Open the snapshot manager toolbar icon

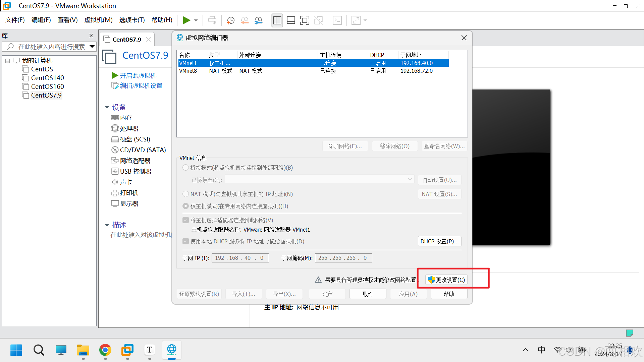click(x=259, y=20)
